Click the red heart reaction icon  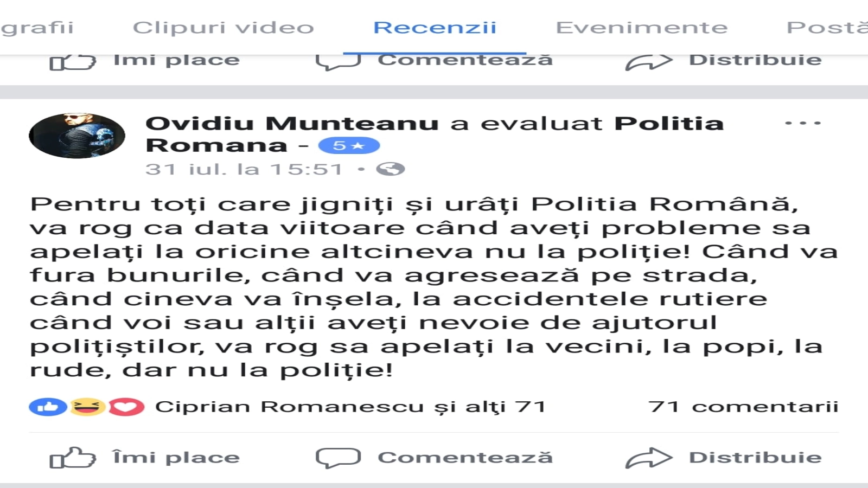coord(126,407)
